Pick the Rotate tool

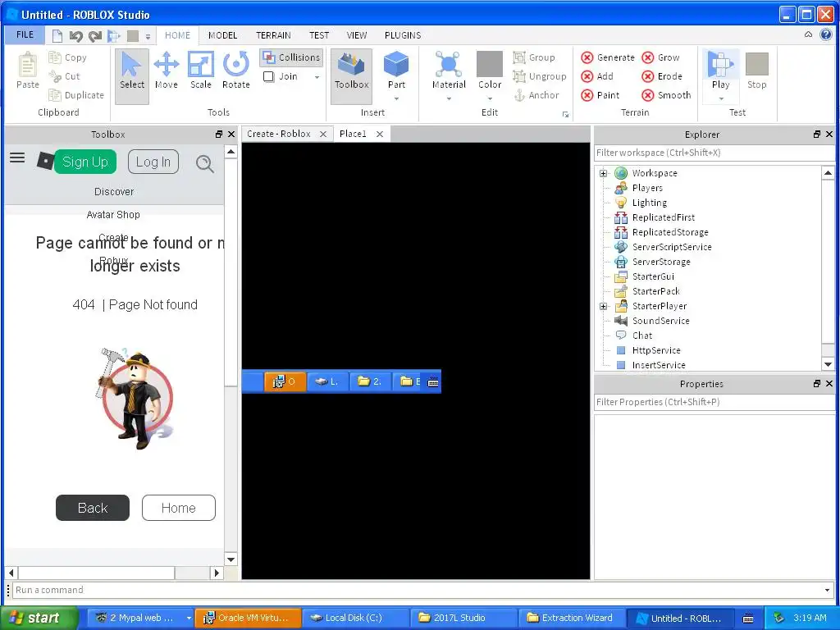pyautogui.click(x=235, y=71)
